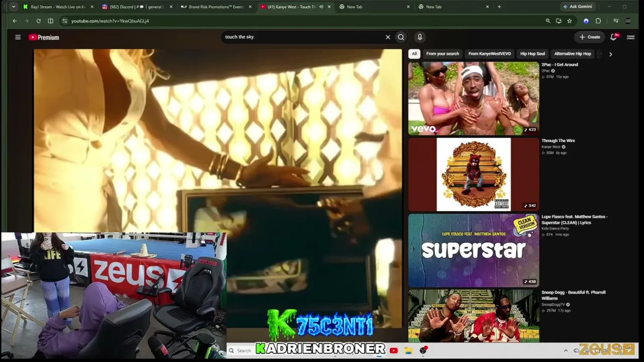Image resolution: width=644 pixels, height=362 pixels.
Task: Open the YouTube account avatar menu
Action: [630, 37]
